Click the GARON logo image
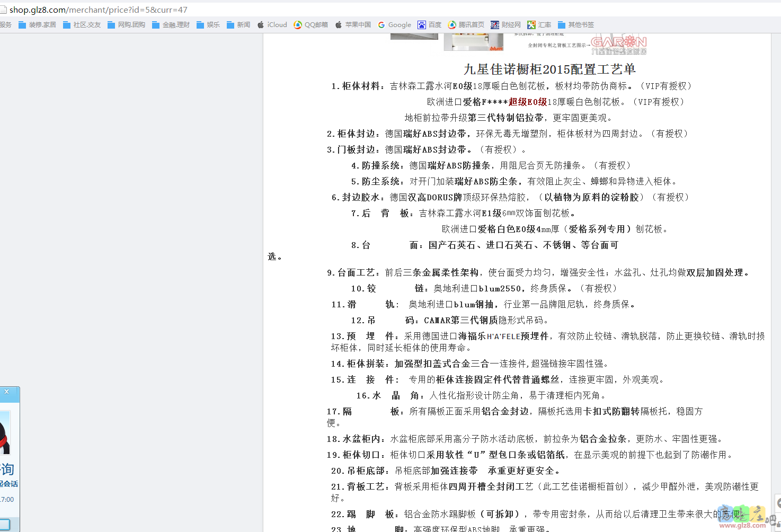This screenshot has width=781, height=532. pyautogui.click(x=618, y=45)
